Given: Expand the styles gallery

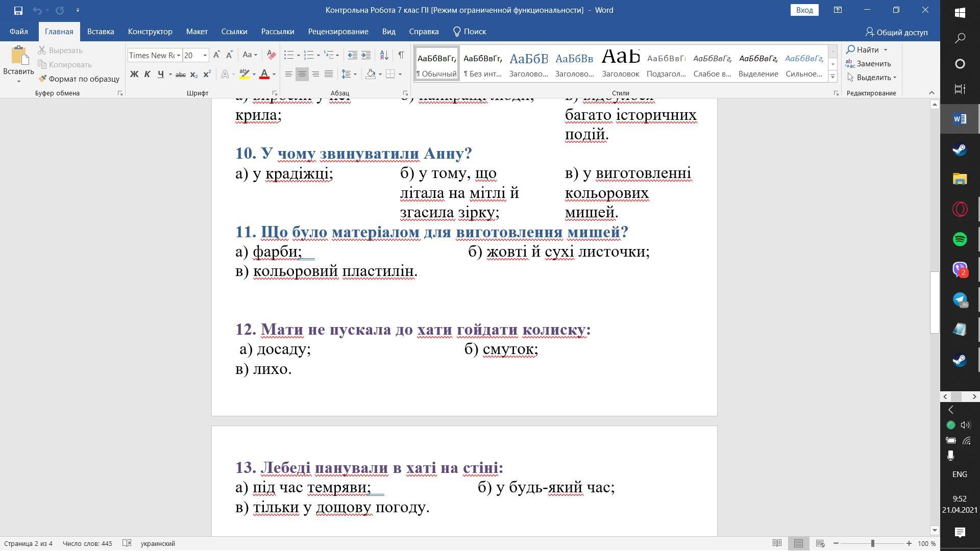Looking at the screenshot, I should [x=832, y=77].
